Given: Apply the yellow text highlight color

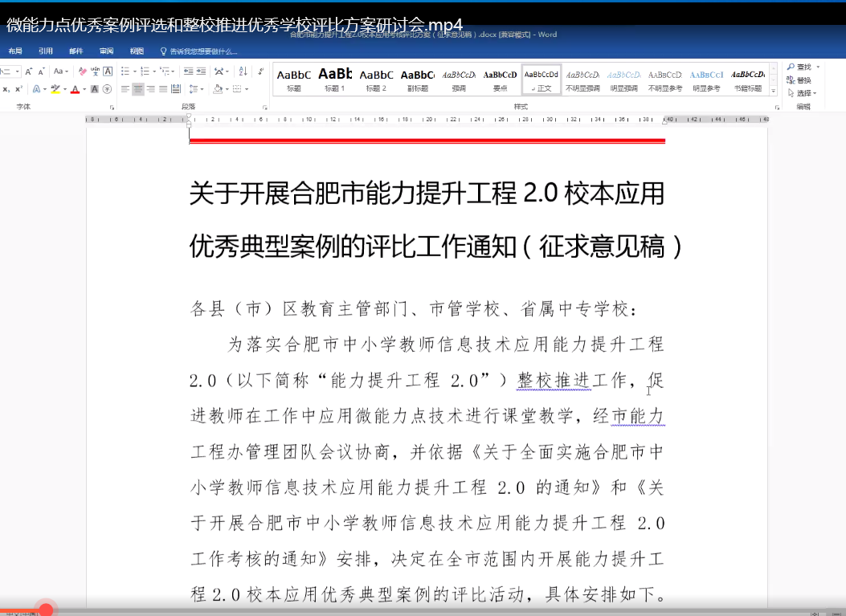Looking at the screenshot, I should tap(55, 89).
